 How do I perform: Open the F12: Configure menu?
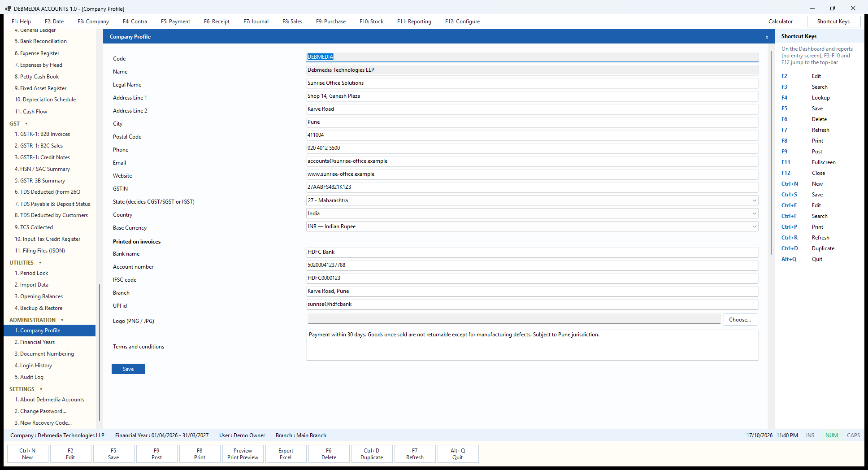pos(462,22)
